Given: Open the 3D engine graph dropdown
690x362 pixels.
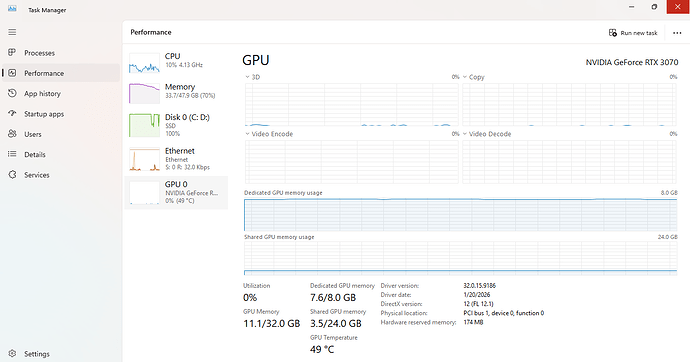Looking at the screenshot, I should click(247, 77).
